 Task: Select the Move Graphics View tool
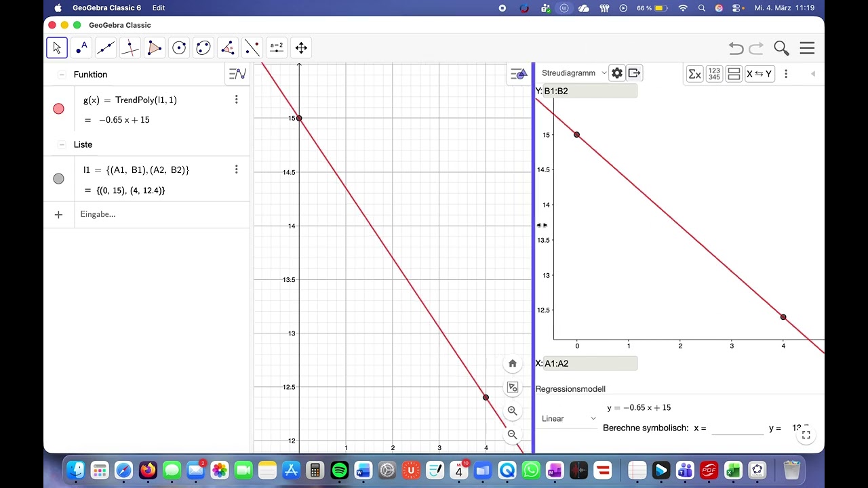[x=301, y=48]
